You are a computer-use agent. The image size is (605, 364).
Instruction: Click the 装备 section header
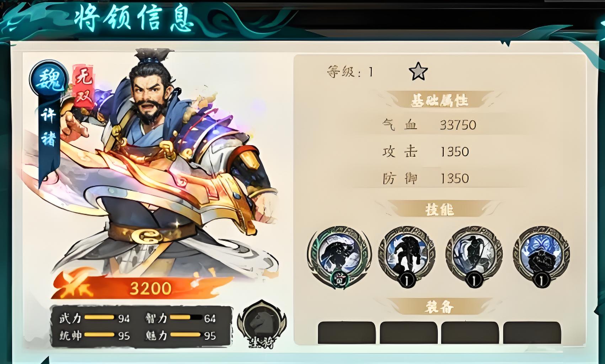(439, 306)
